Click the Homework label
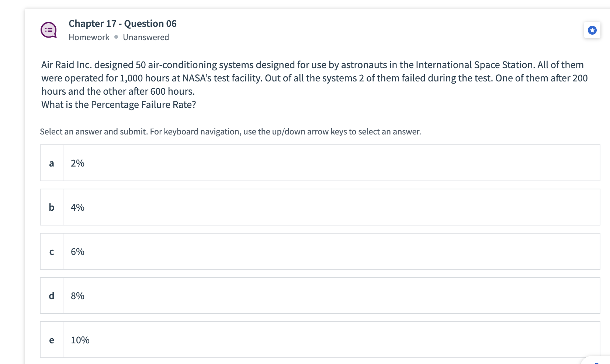610x364 pixels. 89,37
